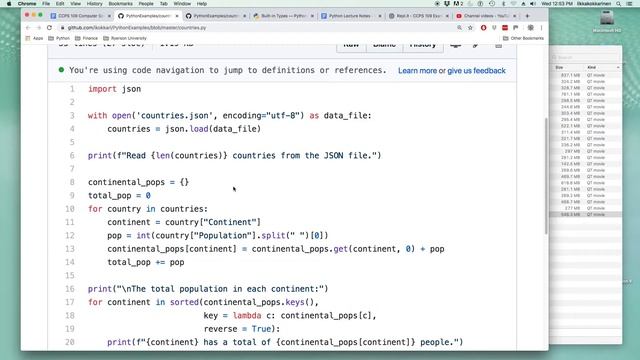The image size is (640, 360).
Task: Click the red square extension icon
Action: 505,28
